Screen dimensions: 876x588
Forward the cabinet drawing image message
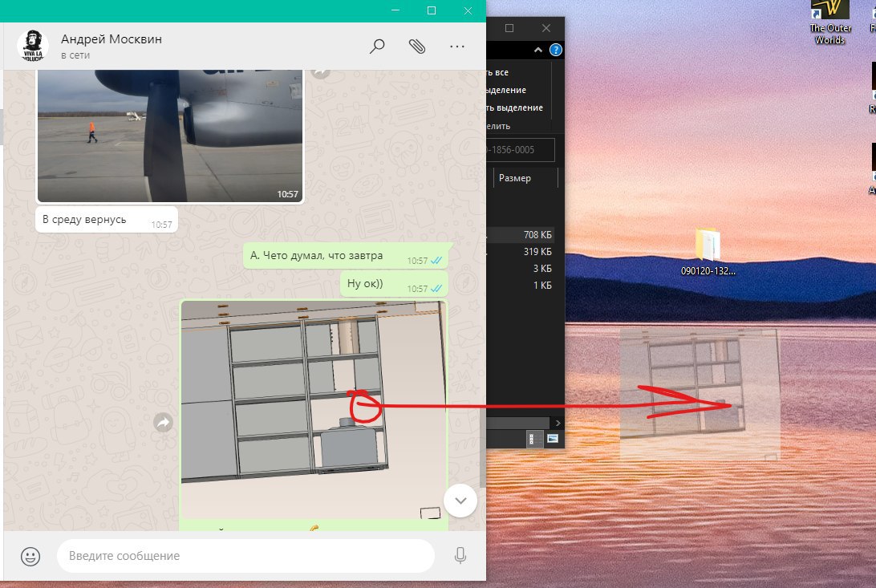163,422
